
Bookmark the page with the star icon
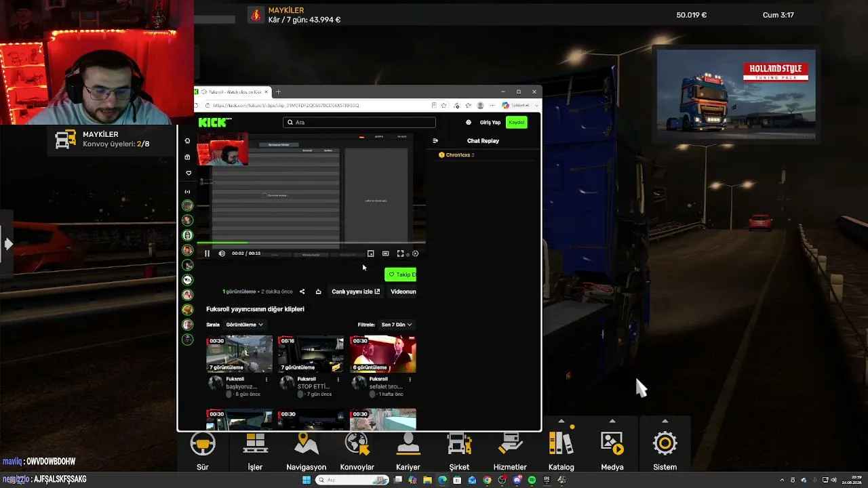444,106
